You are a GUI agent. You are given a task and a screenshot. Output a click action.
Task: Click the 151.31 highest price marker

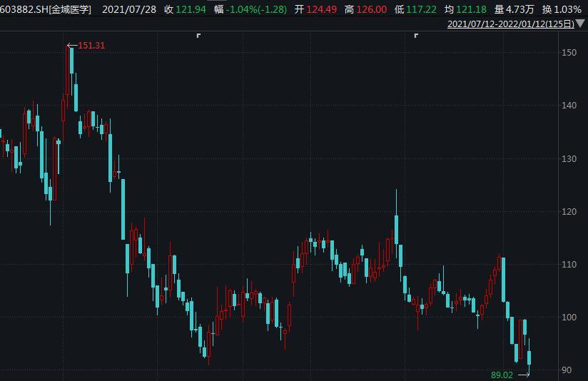coord(91,46)
